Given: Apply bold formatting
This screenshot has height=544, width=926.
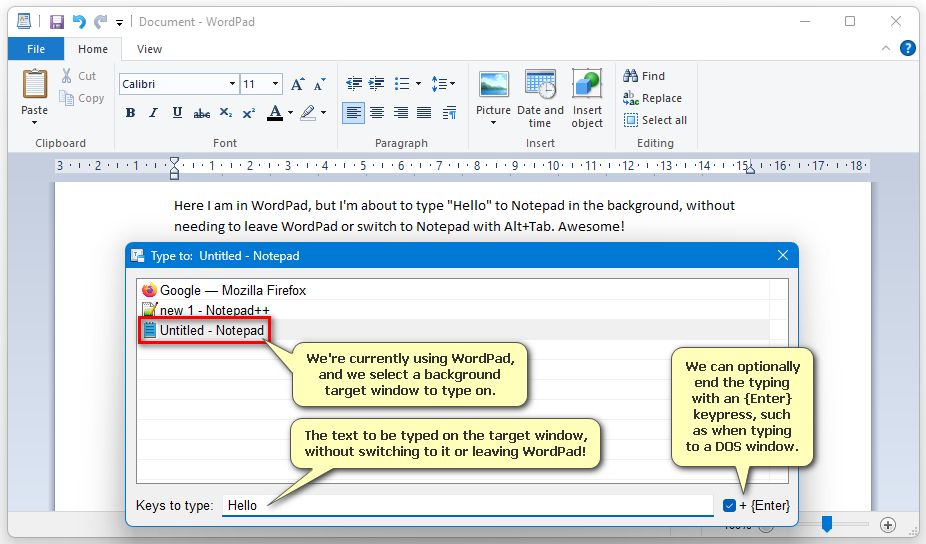Looking at the screenshot, I should (x=130, y=113).
